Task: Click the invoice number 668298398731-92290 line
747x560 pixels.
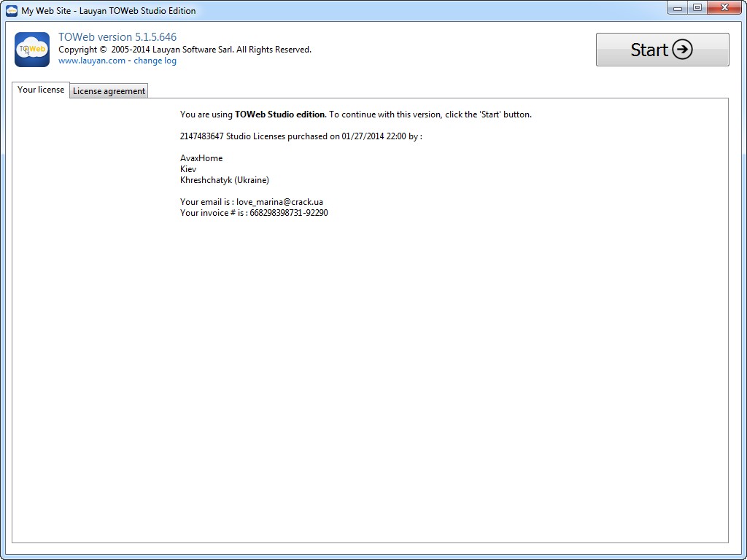Action: [x=254, y=213]
